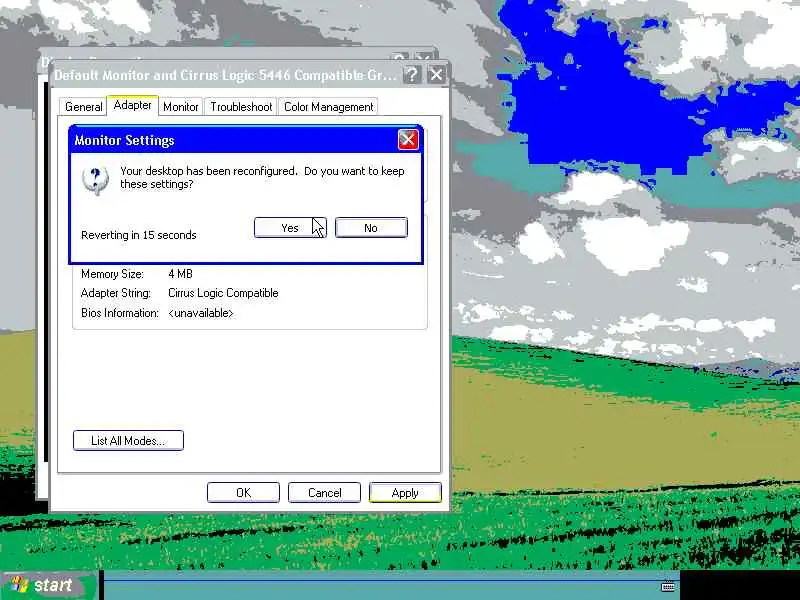This screenshot has width=800, height=600.
Task: Click No to revert display settings
Action: tap(371, 228)
